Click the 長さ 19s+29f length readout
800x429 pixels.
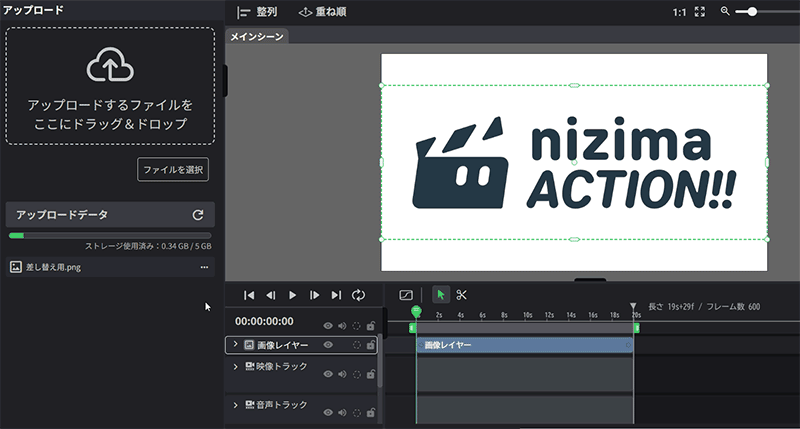click(x=671, y=307)
